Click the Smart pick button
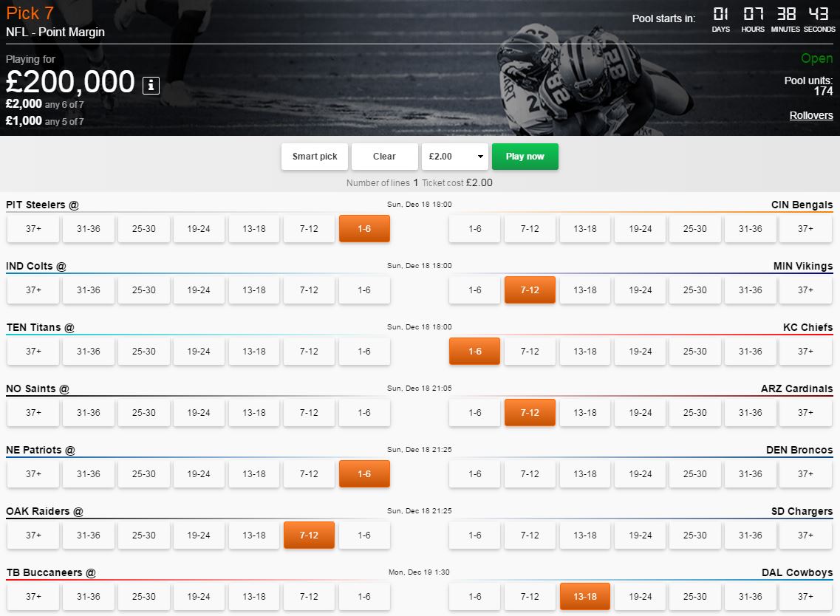 [315, 157]
